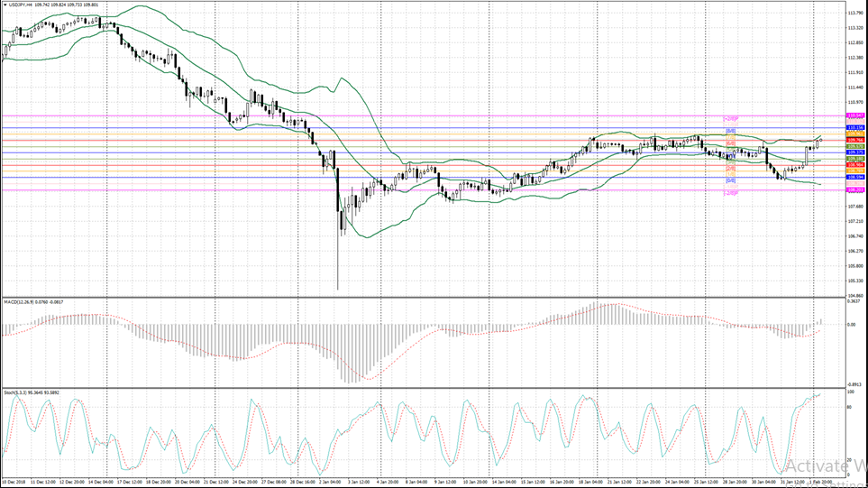The height and width of the screenshot is (488, 868).
Task: Click the 18 Jan 04:00 date label
Action: 590,483
